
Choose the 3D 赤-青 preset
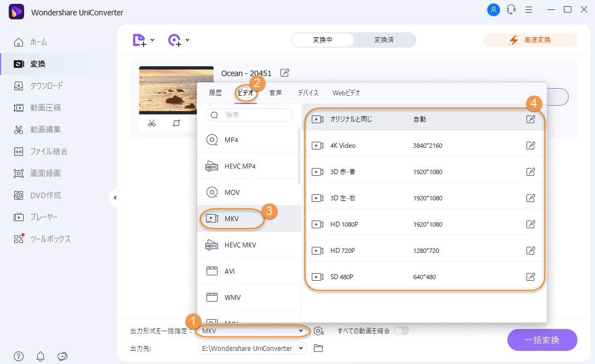425,172
